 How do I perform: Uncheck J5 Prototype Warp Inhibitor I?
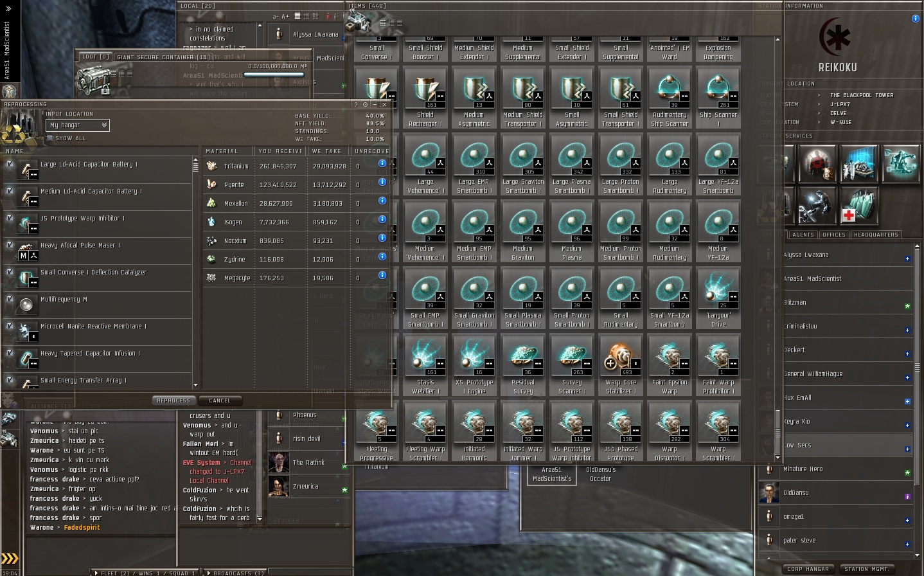click(x=10, y=218)
